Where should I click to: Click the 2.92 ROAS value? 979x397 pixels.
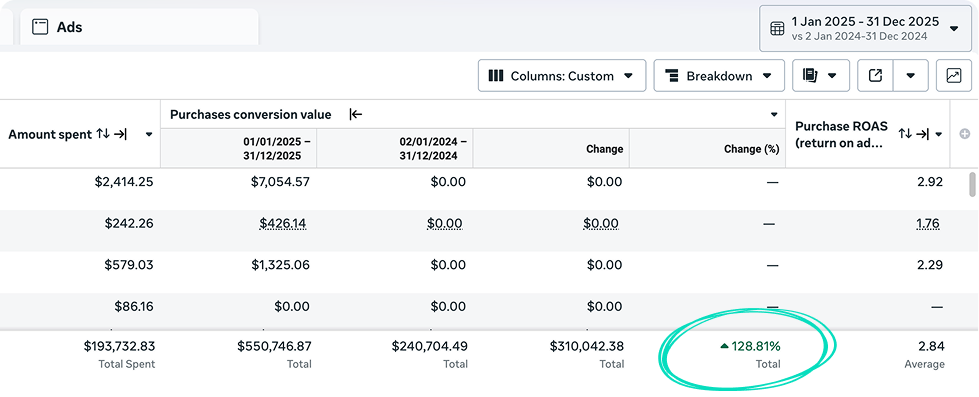(930, 182)
